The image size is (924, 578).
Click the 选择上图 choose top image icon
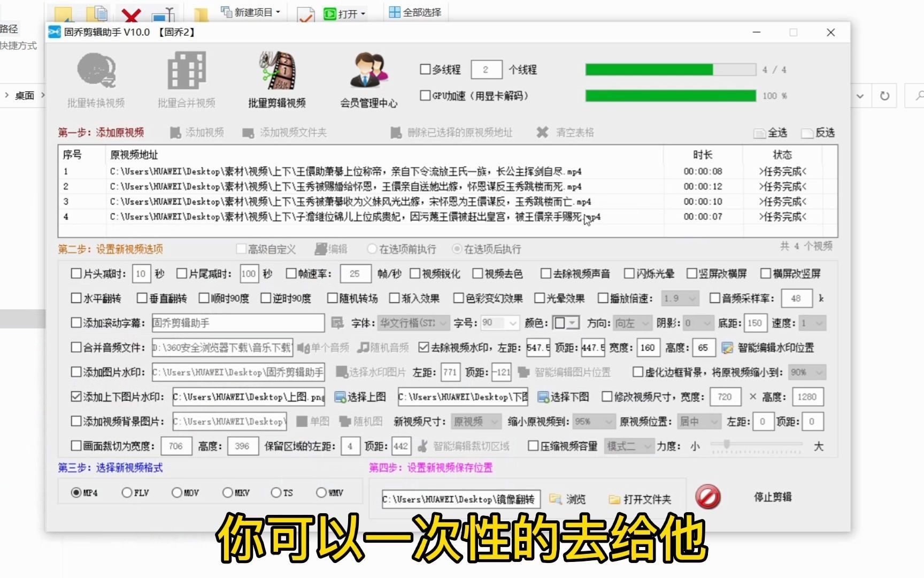340,397
